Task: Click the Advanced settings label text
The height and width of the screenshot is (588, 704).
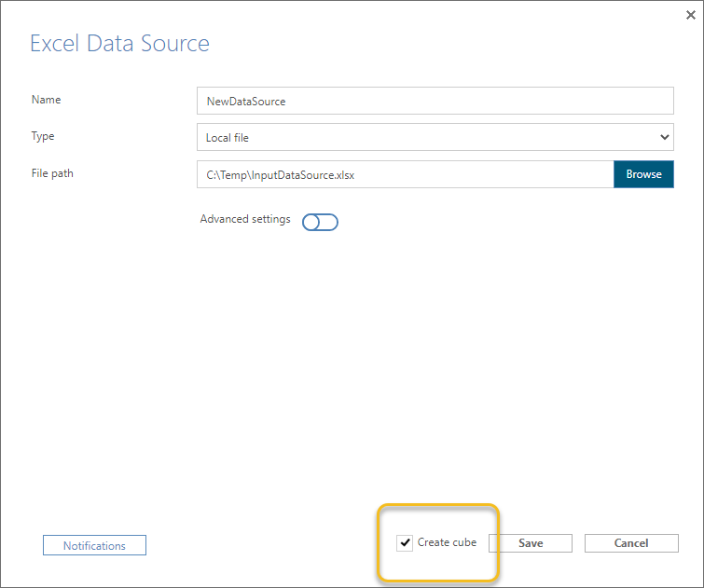Action: pos(245,220)
